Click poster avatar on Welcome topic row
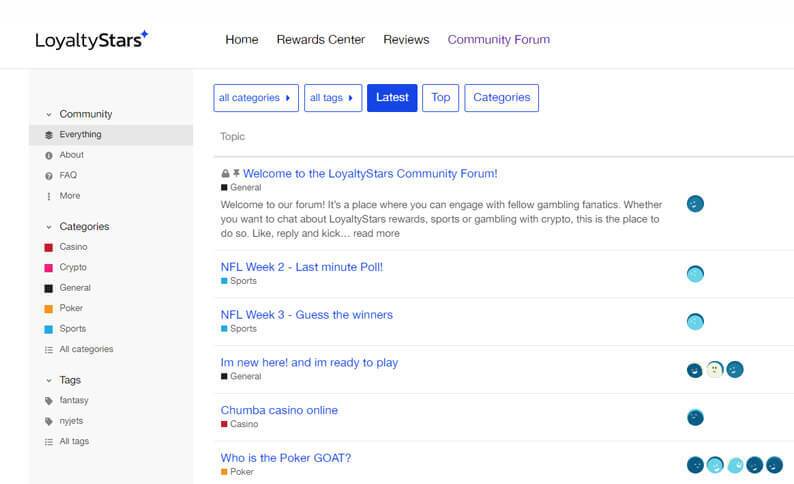This screenshot has width=794, height=484. [695, 204]
